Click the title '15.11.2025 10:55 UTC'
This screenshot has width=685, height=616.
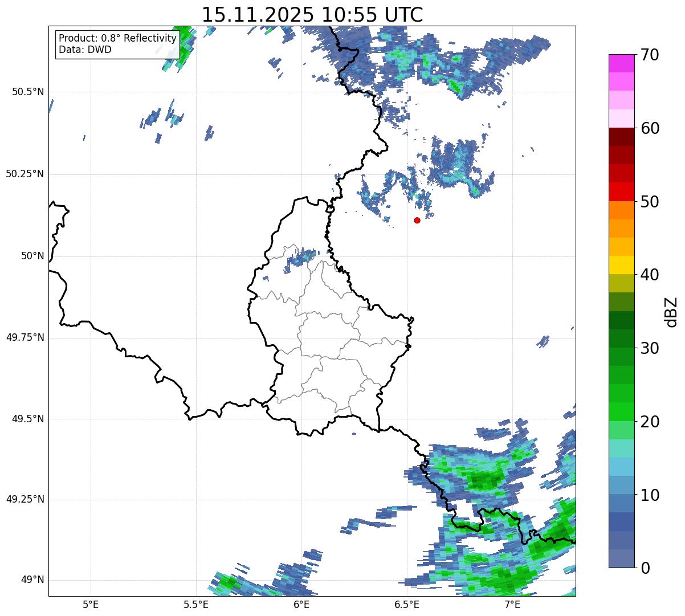click(312, 14)
